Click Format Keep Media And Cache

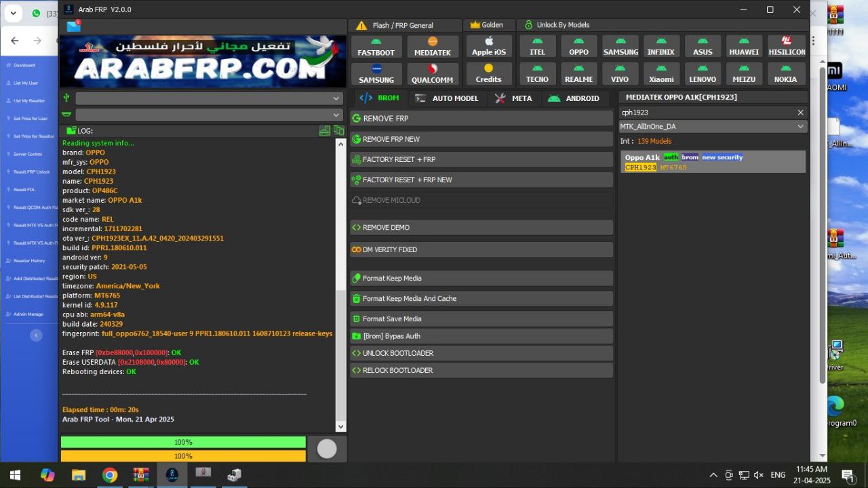(x=481, y=298)
